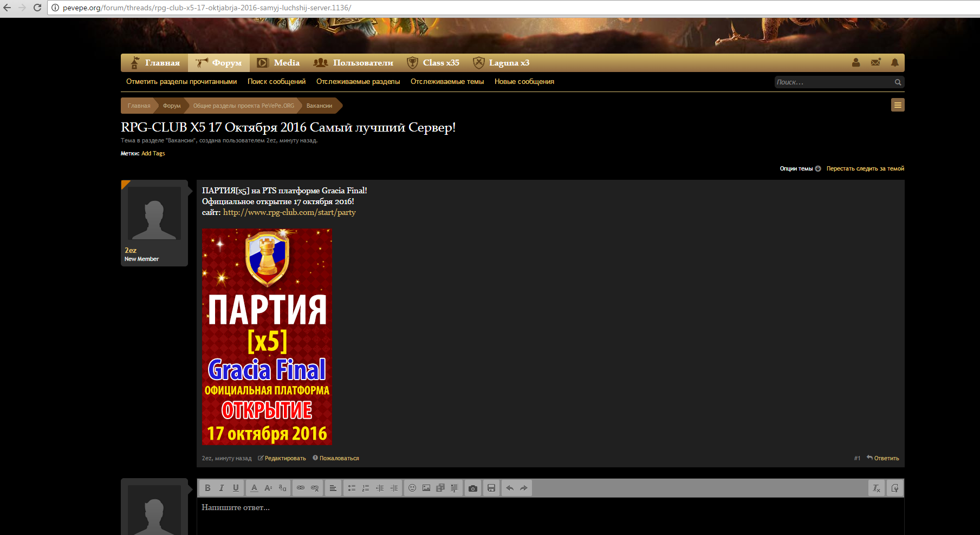Open the insert special block dropdown
The width and height of the screenshot is (980, 535).
pyautogui.click(x=455, y=488)
